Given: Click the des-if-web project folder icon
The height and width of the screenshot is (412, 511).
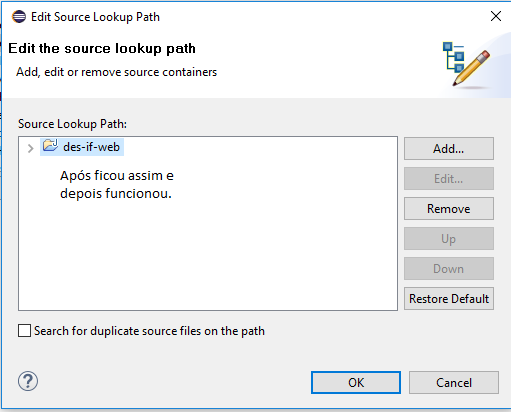Looking at the screenshot, I should (x=50, y=146).
